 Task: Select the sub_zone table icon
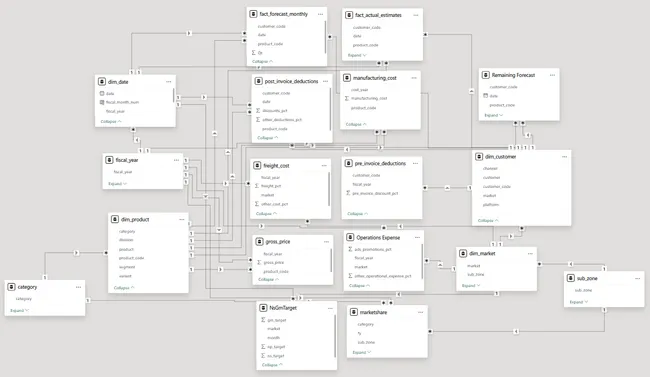pos(571,278)
